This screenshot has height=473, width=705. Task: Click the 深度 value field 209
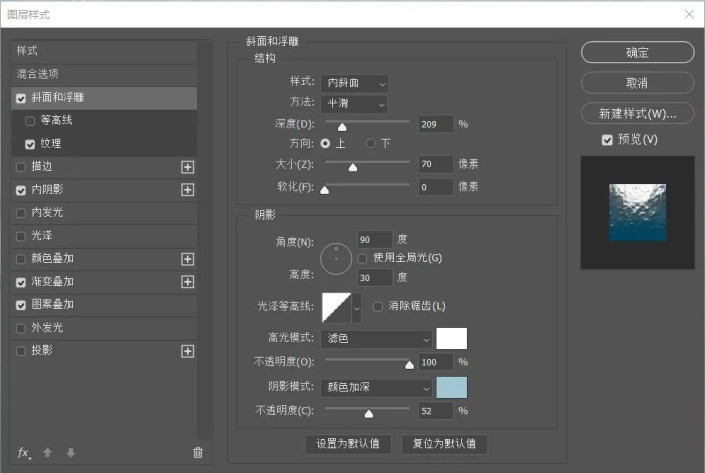435,125
